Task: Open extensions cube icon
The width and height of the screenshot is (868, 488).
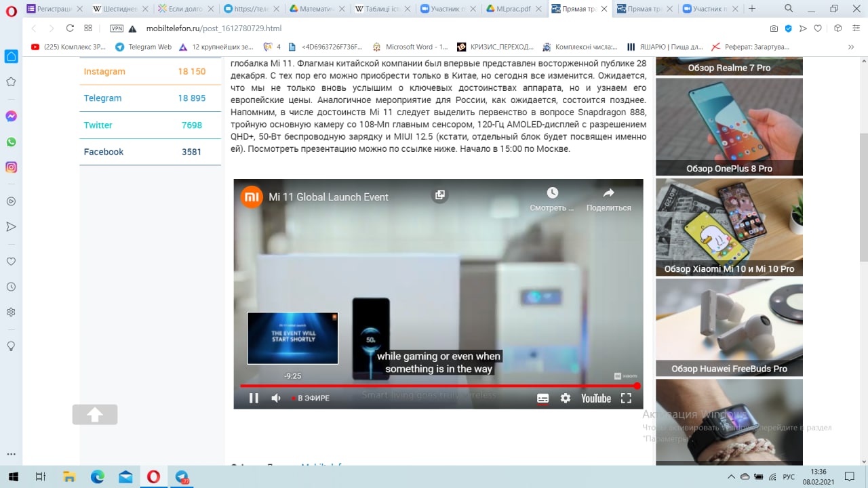Action: 837,28
